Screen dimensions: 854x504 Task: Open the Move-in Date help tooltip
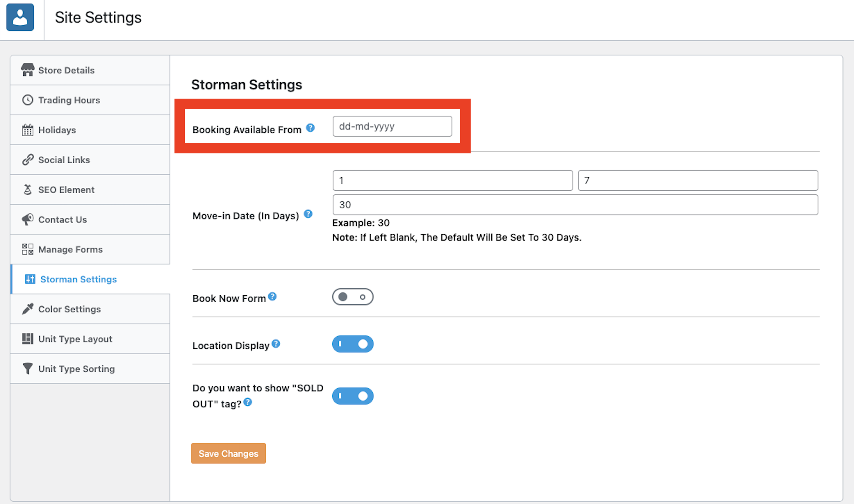click(308, 214)
